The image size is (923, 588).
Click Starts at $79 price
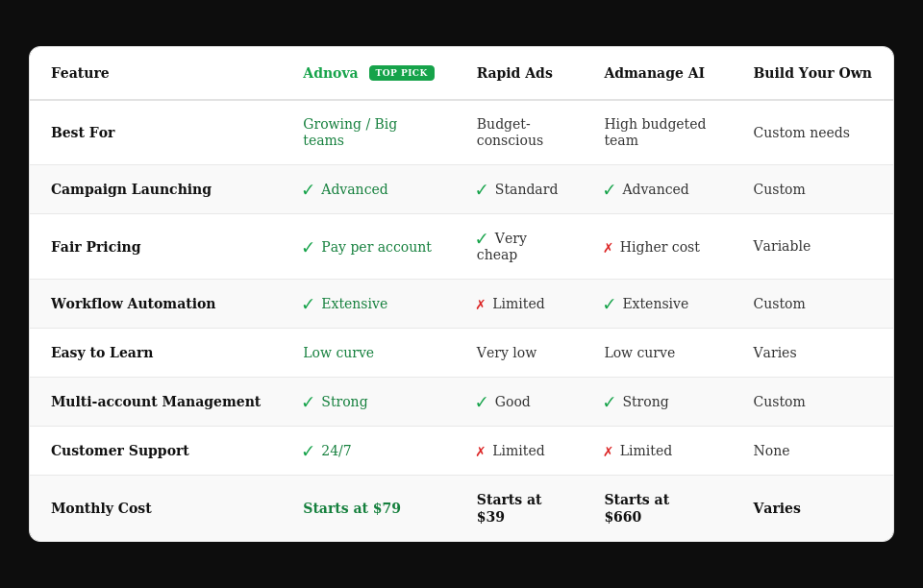(x=352, y=508)
